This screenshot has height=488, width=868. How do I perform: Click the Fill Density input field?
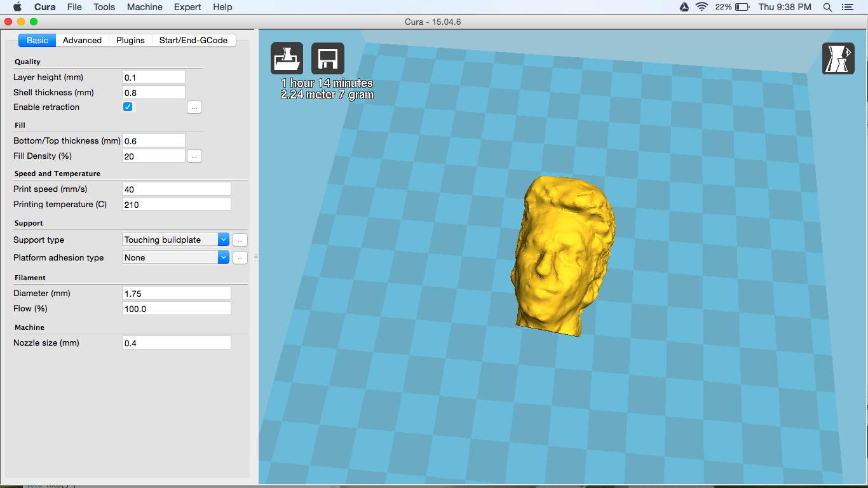click(x=154, y=156)
